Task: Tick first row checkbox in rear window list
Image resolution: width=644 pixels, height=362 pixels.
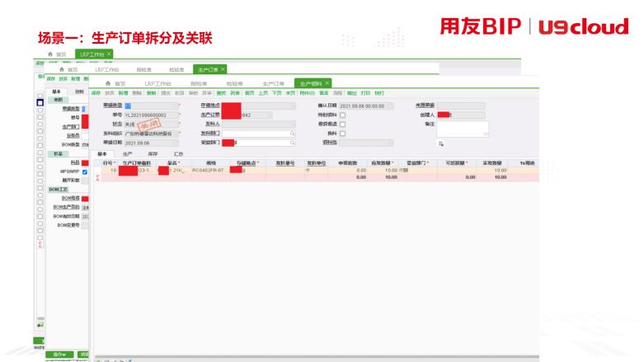Action: pos(40,96)
